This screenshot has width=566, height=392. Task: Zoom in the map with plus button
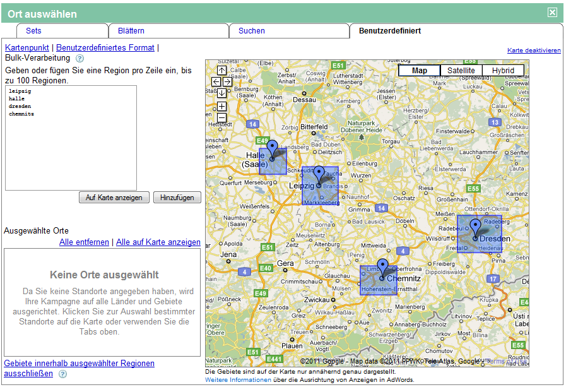(221, 106)
